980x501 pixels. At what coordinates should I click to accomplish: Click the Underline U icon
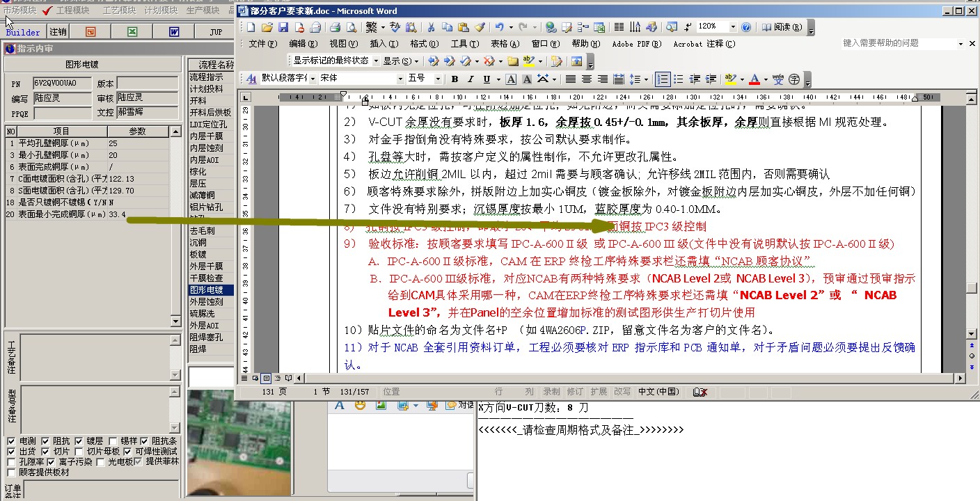click(487, 79)
